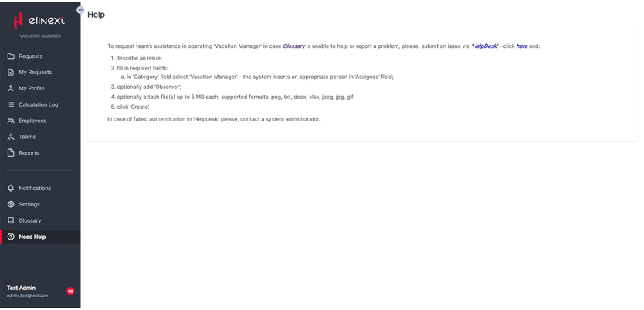The width and height of the screenshot is (644, 310).
Task: Click the Requests folder icon
Action: pyautogui.click(x=11, y=56)
